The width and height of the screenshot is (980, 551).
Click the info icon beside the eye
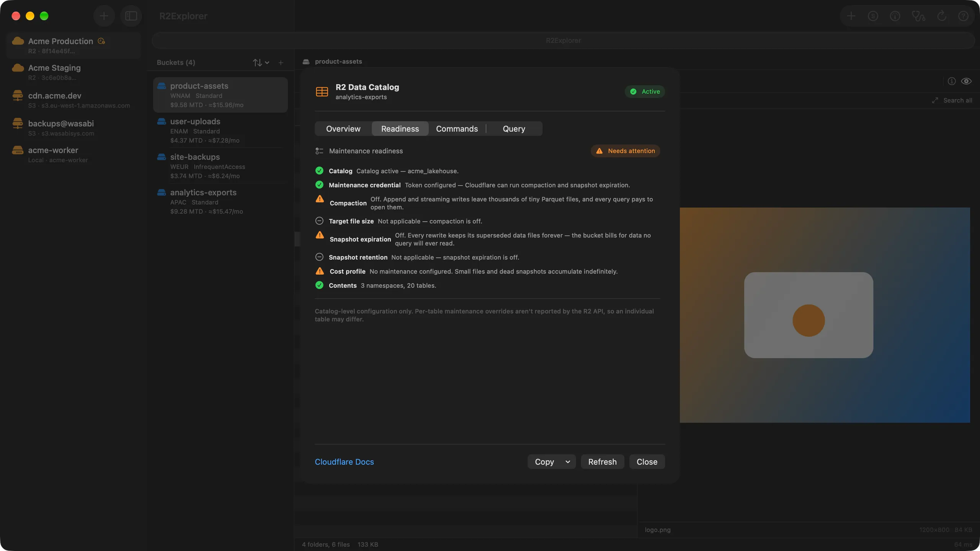[952, 81]
